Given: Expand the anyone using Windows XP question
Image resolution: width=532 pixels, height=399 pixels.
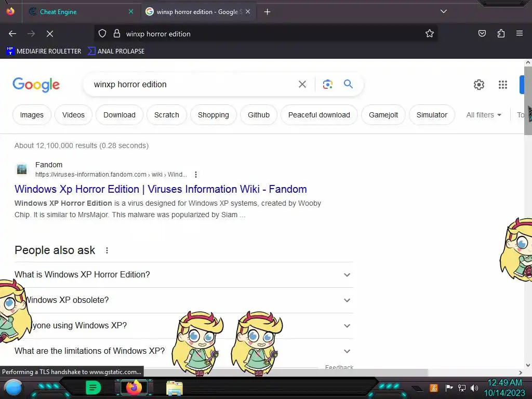Looking at the screenshot, I should 183,325.
